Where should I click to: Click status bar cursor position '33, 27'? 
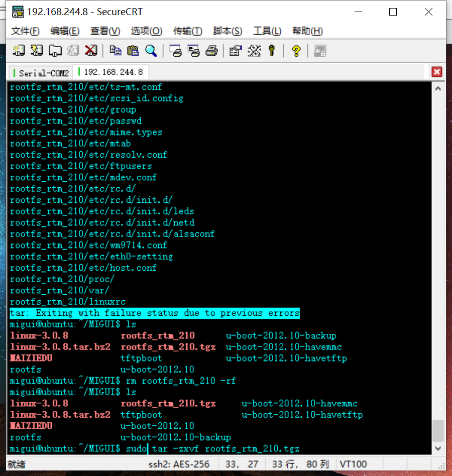pos(242,464)
